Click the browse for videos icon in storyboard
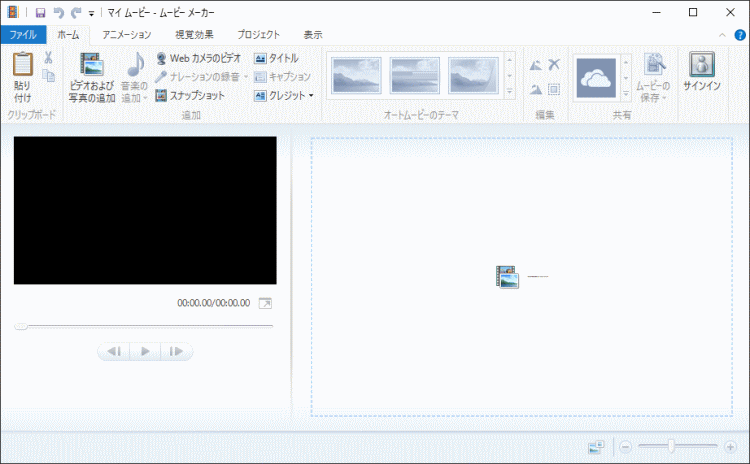Viewport: 750px width, 464px height. 507,277
